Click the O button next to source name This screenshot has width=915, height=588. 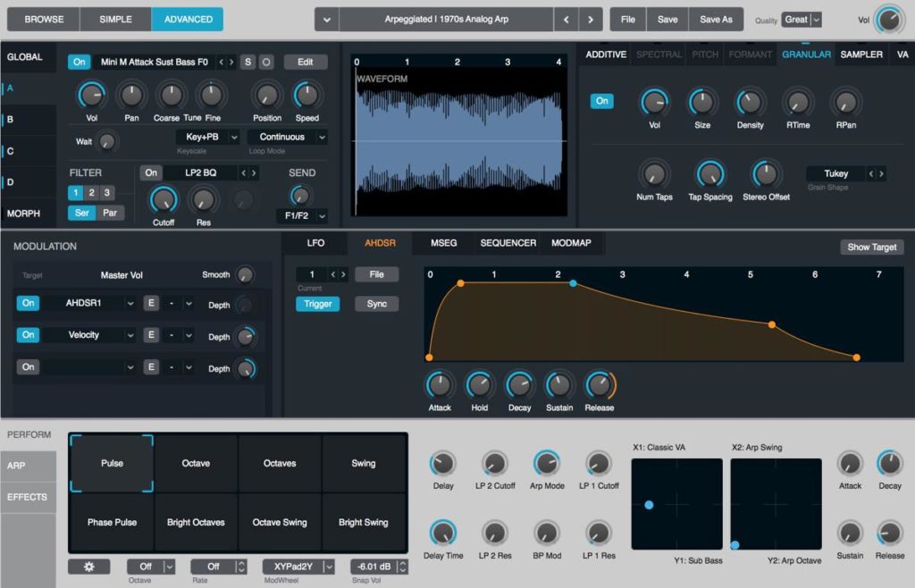[x=266, y=63]
